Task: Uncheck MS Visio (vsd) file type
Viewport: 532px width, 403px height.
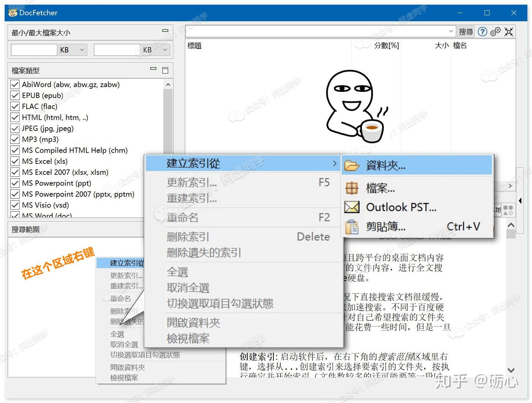Action: tap(15, 205)
